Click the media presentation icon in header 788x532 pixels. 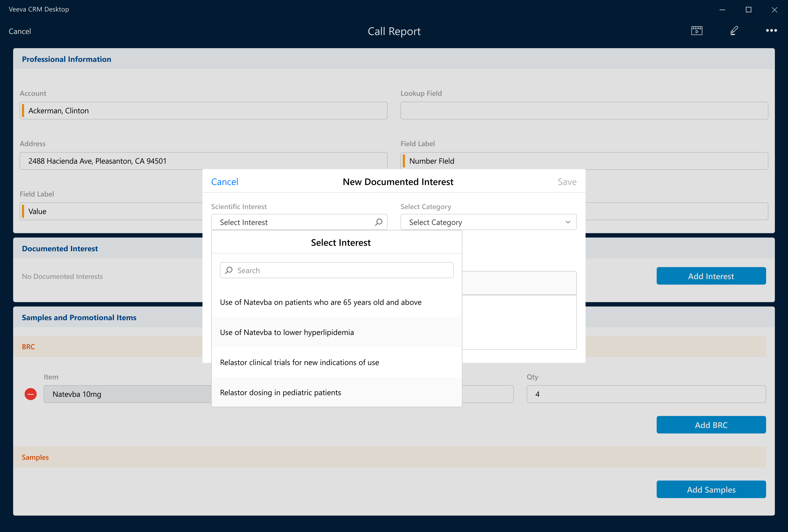696,31
